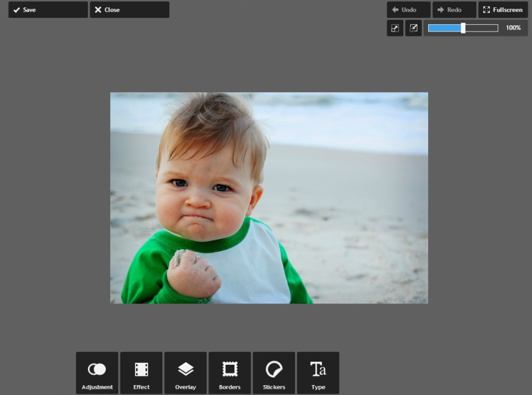This screenshot has width=532, height=395.
Task: Open the Effect filters panel
Action: (141, 373)
